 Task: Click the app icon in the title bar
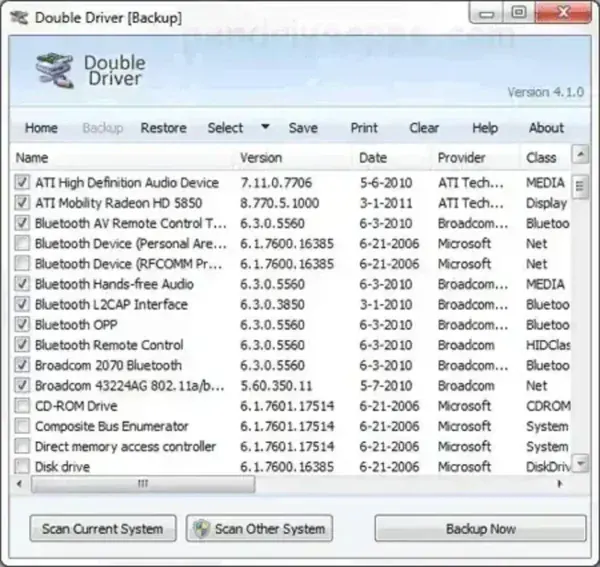19,18
